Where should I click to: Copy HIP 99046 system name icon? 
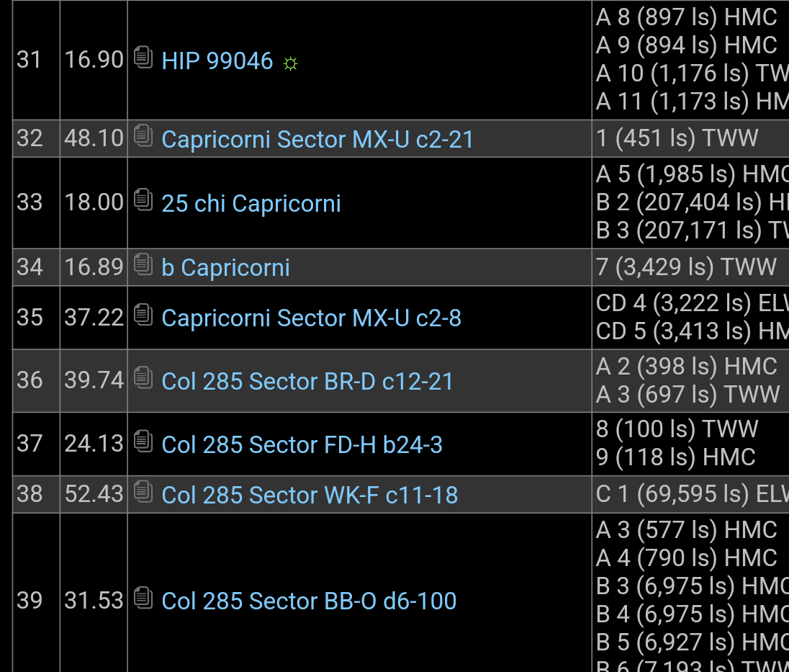[x=143, y=58]
